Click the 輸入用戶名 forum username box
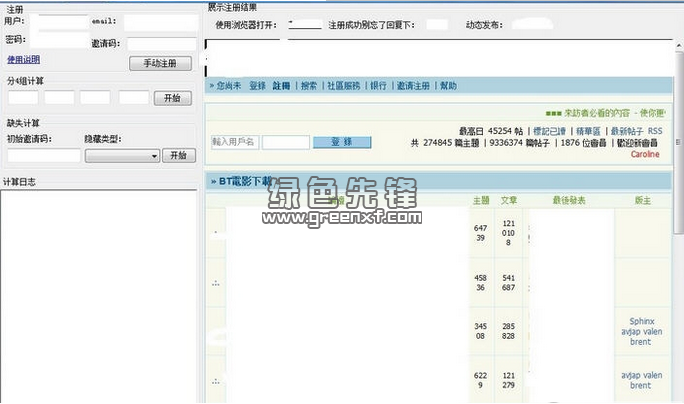 click(x=235, y=142)
